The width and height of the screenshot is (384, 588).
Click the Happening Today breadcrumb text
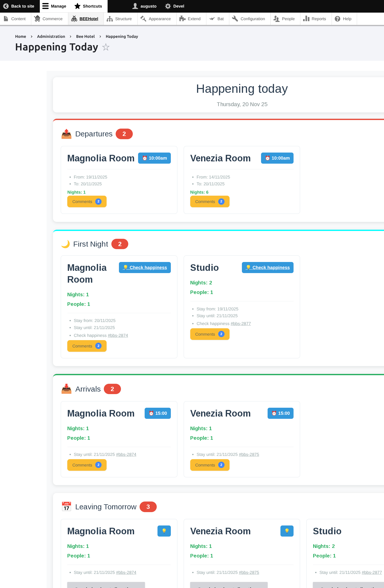click(122, 37)
